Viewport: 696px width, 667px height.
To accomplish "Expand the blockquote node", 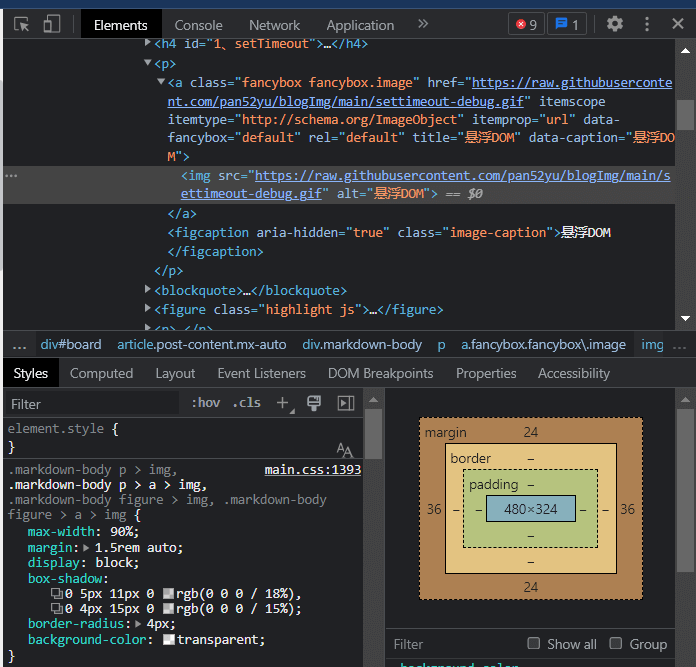I will click(x=148, y=289).
